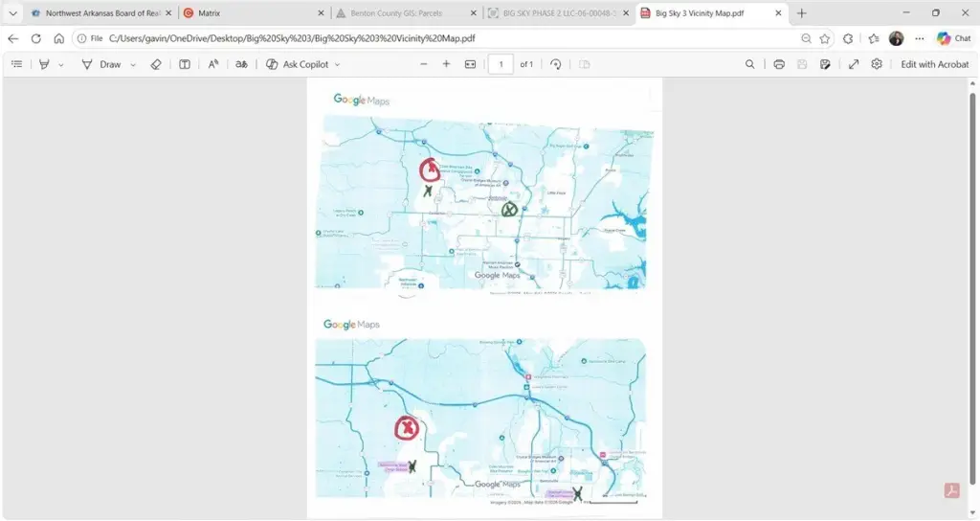Open the tab actions menu
The image size is (980, 521).
pos(13,12)
